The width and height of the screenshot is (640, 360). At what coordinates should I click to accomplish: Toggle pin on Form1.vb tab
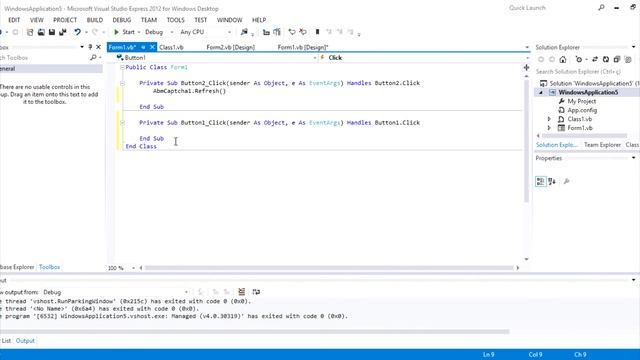(143, 47)
